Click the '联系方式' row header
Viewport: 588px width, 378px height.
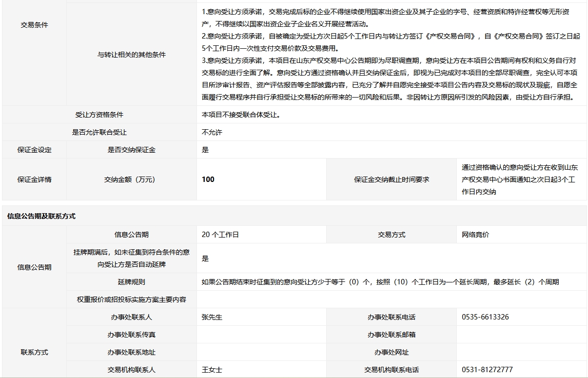click(34, 352)
